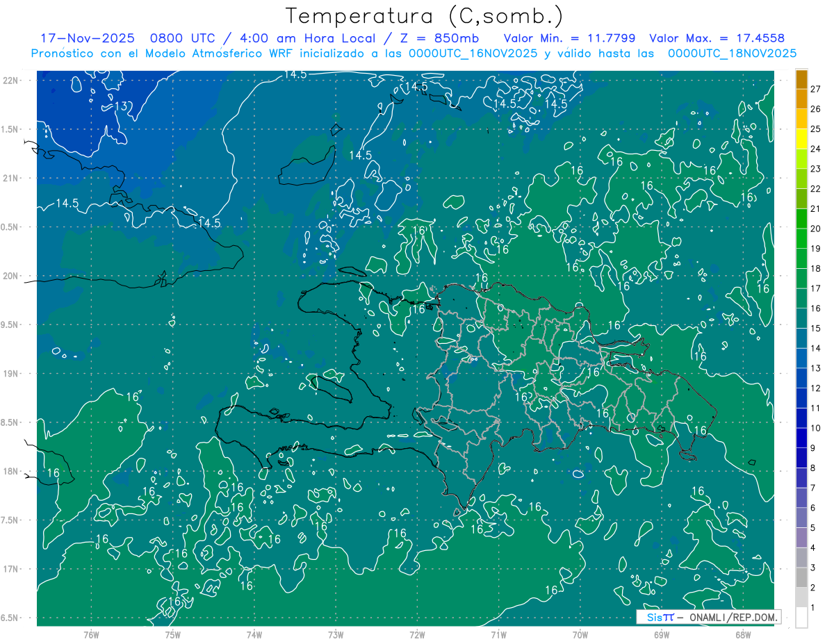Pick the orange color band between 26 and 27
834x644 pixels.
coord(801,99)
